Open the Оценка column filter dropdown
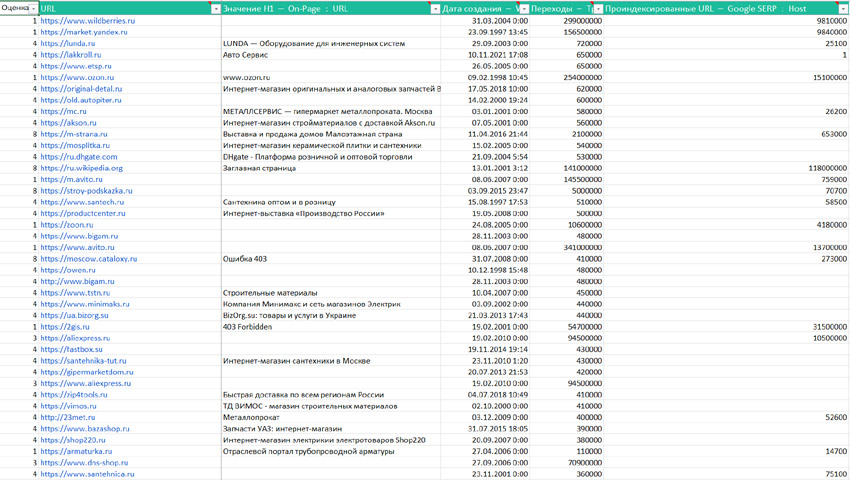 click(34, 9)
